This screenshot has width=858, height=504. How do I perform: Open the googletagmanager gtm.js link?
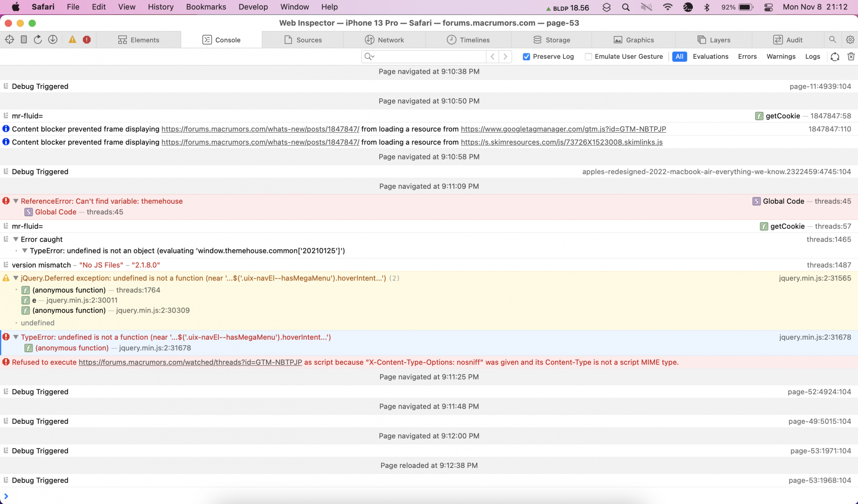(x=563, y=129)
